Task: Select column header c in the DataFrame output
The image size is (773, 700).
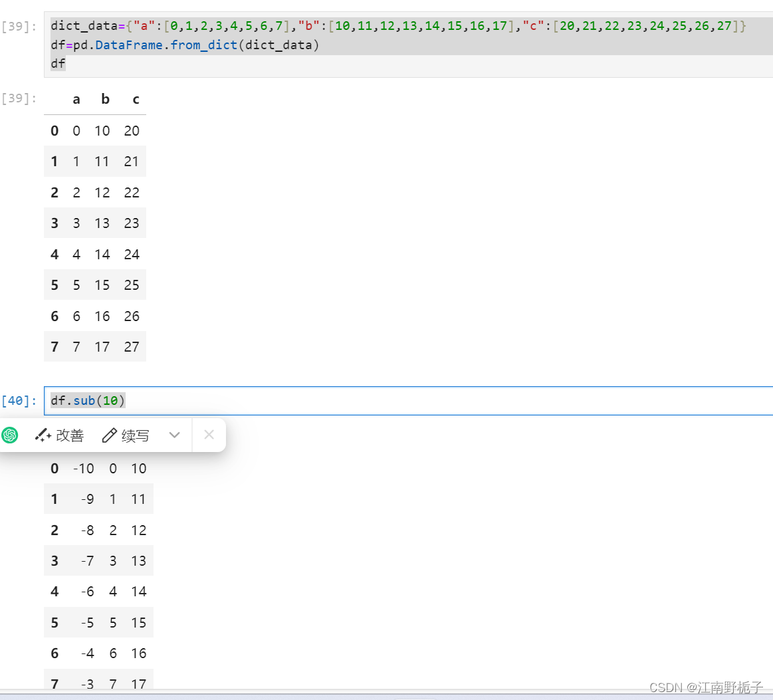Action: (136, 99)
